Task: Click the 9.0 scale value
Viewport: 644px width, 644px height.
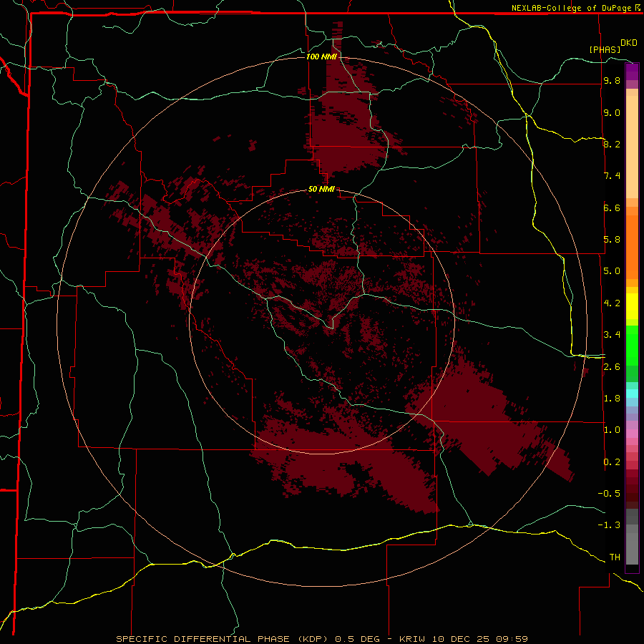Action: click(x=612, y=112)
